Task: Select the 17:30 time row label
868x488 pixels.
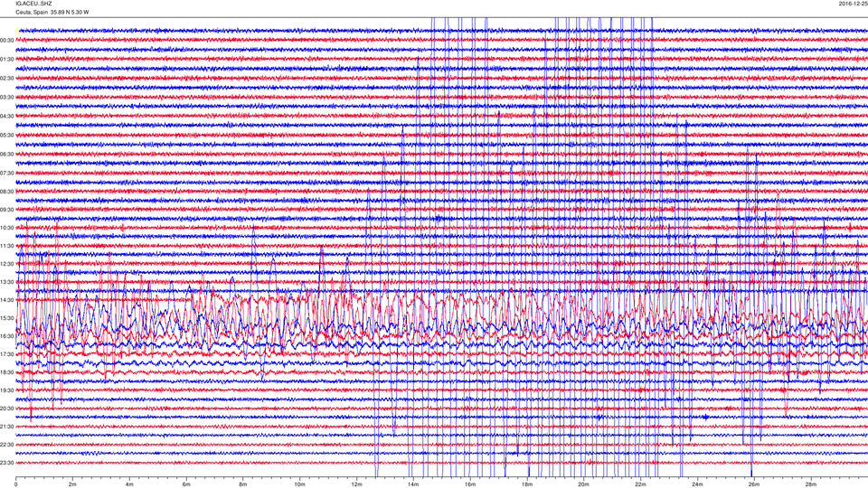Action: [7, 354]
